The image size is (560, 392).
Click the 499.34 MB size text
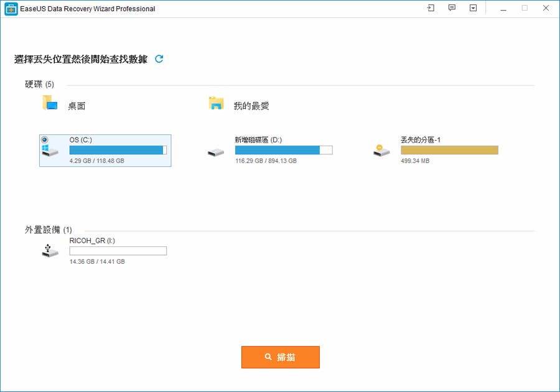tap(415, 161)
